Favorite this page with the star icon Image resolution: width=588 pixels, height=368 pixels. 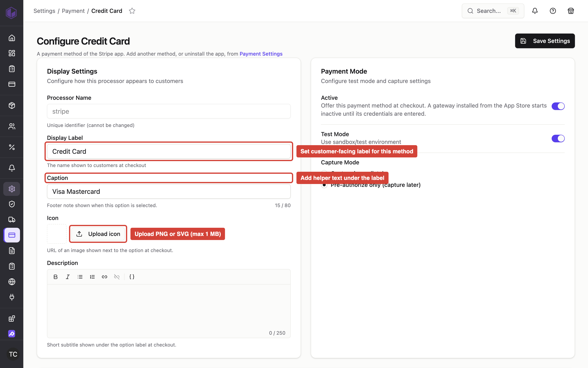click(x=132, y=11)
